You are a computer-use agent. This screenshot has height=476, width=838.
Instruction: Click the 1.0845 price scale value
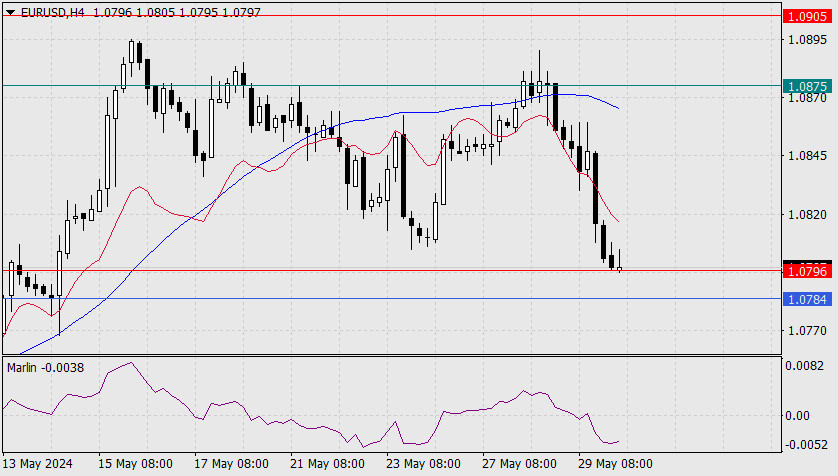808,156
